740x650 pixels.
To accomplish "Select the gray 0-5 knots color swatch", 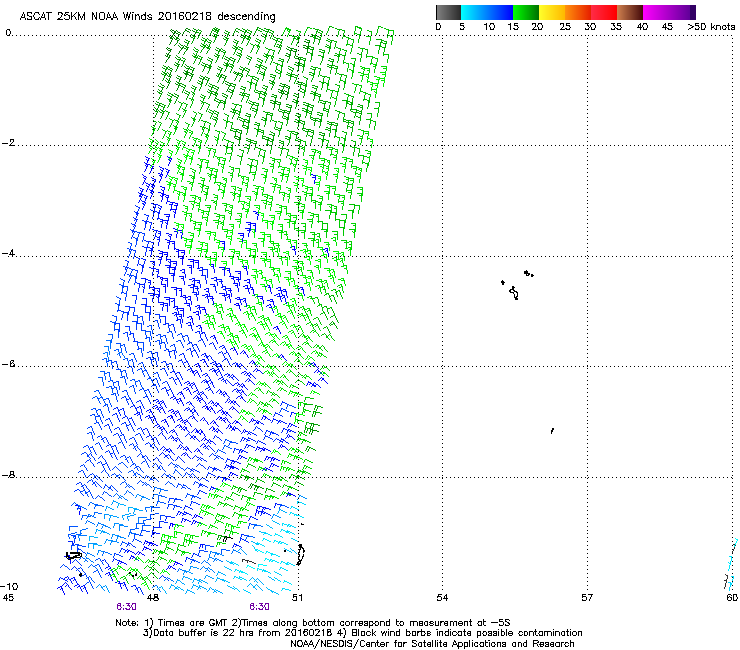I will [448, 13].
